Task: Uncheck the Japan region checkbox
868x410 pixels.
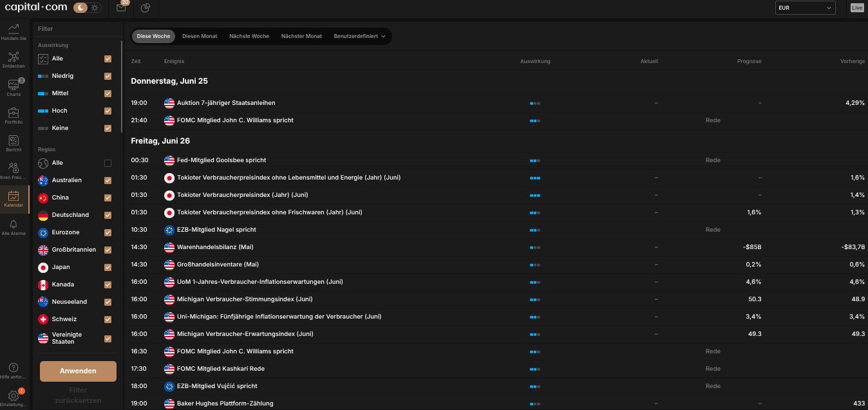Action: pyautogui.click(x=108, y=267)
